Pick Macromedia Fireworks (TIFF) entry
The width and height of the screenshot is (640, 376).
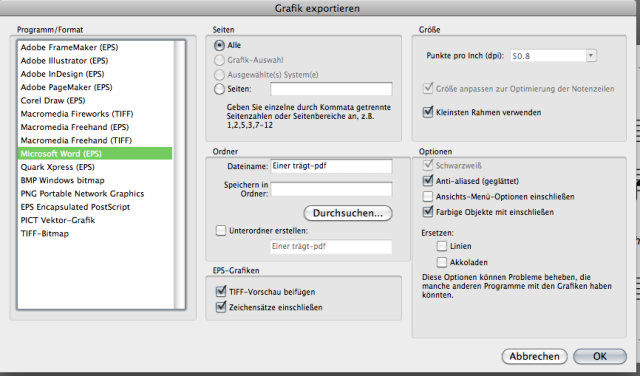[x=77, y=114]
